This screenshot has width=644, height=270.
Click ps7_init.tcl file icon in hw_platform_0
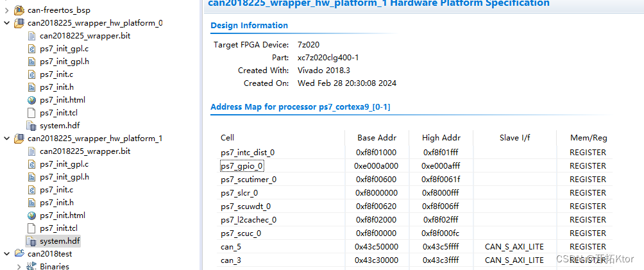[31, 113]
